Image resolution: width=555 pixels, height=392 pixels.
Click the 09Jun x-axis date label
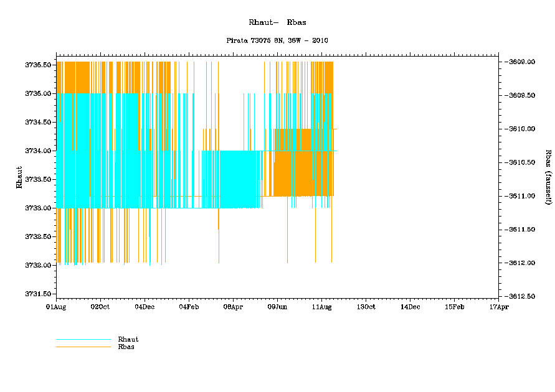[277, 307]
